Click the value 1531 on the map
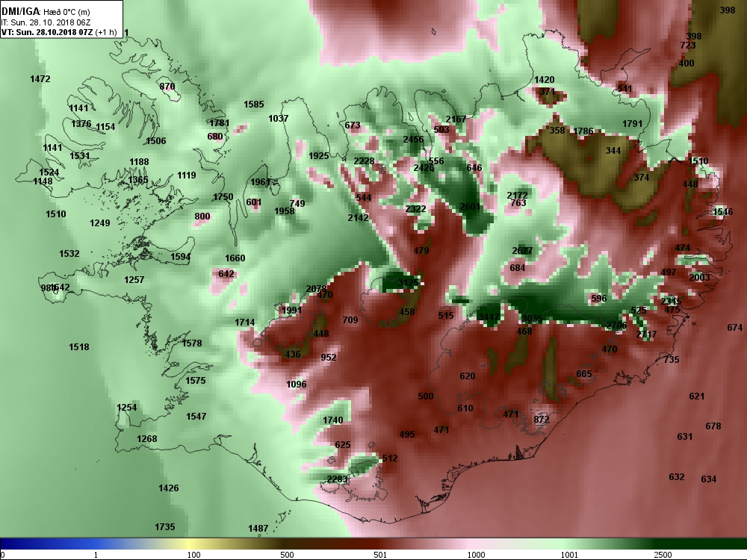 80,156
